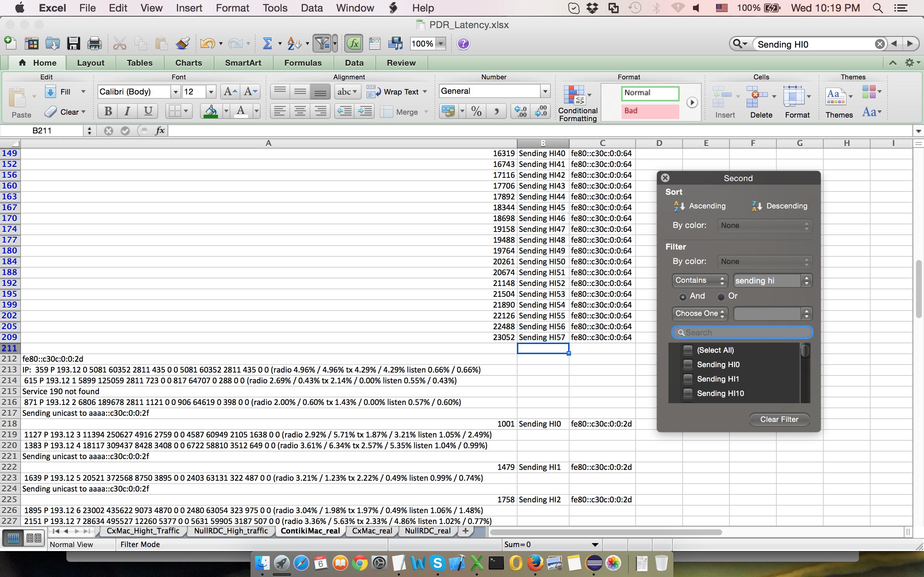The image size is (924, 577).
Task: Select the Or radio button
Action: coord(721,296)
